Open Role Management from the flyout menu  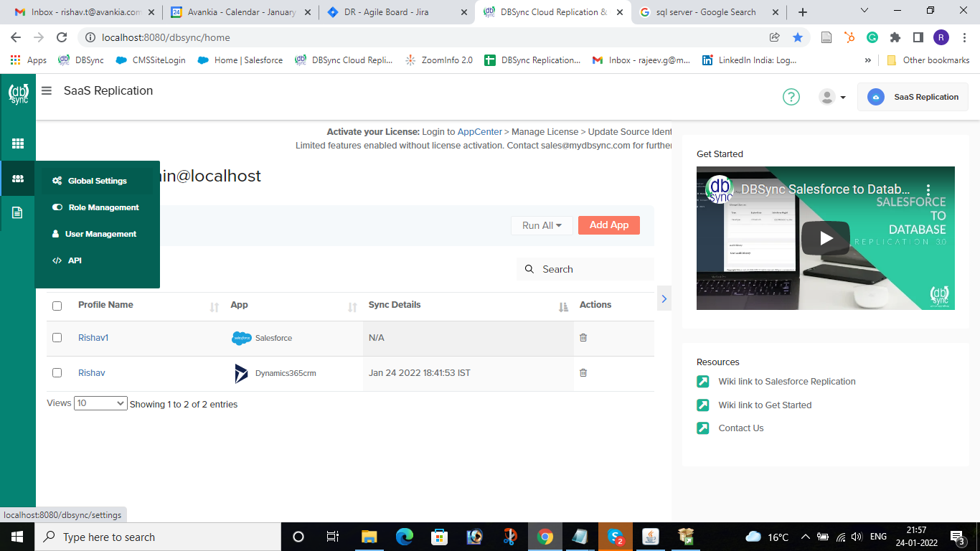(x=103, y=207)
